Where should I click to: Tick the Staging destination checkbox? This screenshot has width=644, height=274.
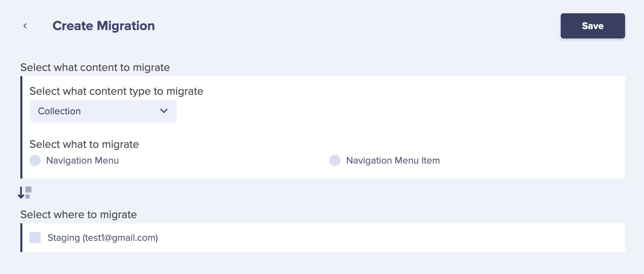(35, 238)
